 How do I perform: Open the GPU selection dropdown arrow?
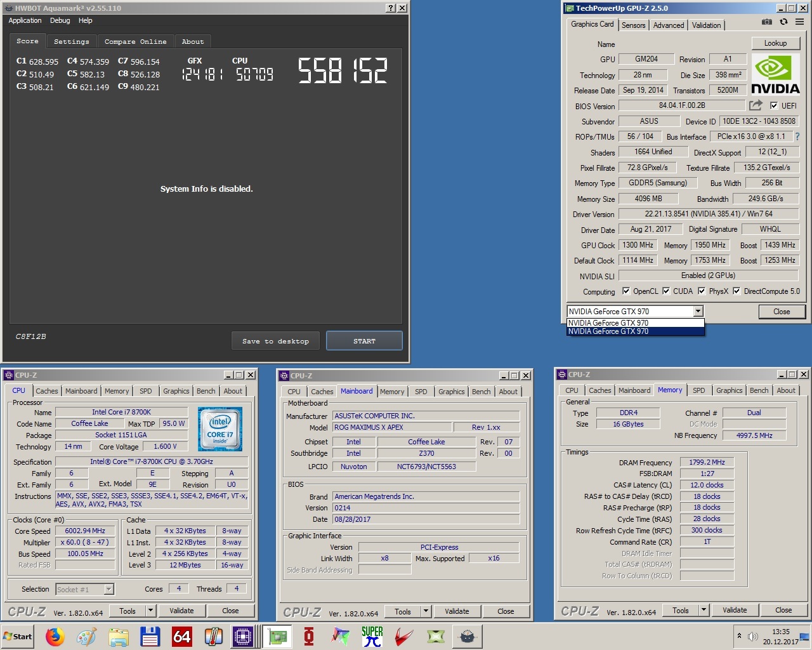click(x=698, y=311)
